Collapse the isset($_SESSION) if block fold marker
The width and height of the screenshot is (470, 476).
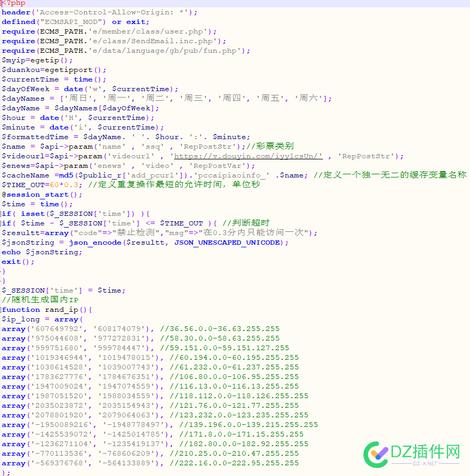pyautogui.click(x=1, y=214)
